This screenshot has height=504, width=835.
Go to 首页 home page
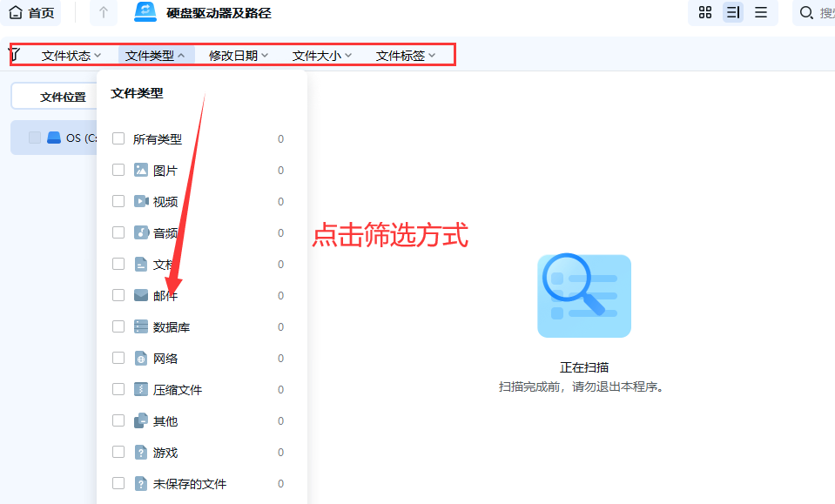pyautogui.click(x=29, y=12)
